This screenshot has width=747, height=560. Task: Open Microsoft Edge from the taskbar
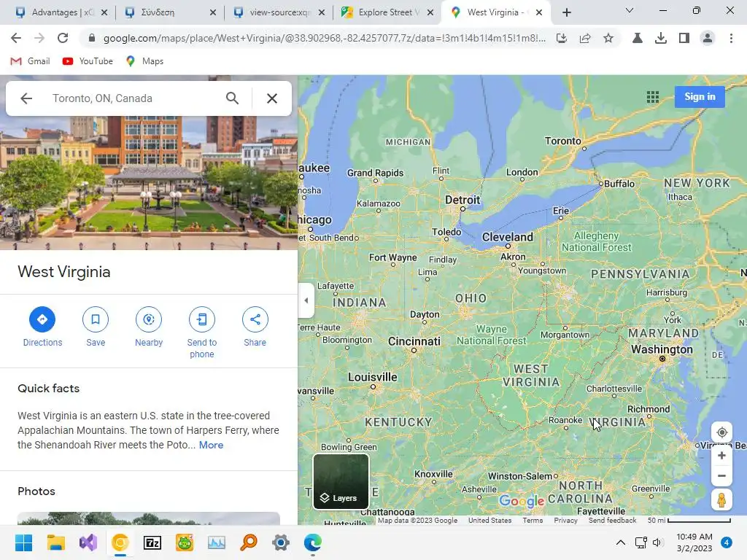point(313,542)
